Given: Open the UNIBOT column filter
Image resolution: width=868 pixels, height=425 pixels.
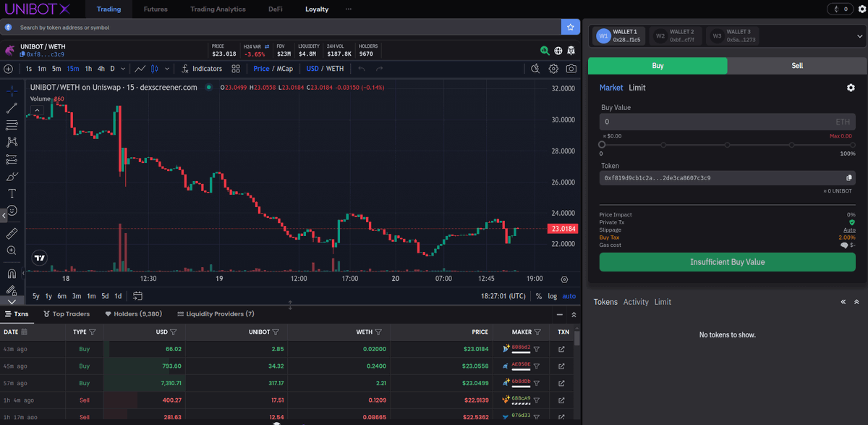Looking at the screenshot, I should [x=276, y=332].
